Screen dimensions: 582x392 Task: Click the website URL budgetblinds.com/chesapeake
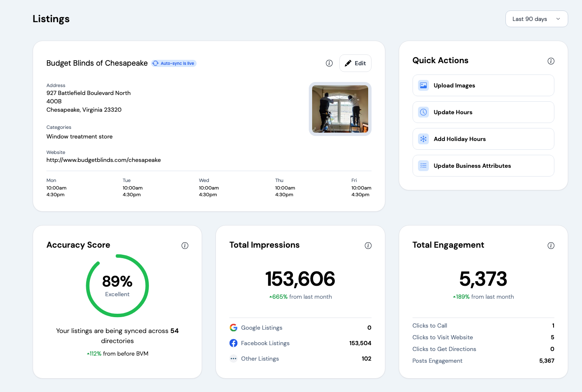[x=103, y=160]
